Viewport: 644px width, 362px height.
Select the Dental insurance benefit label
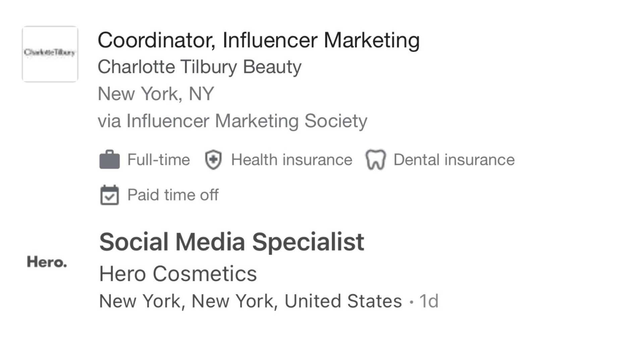pos(454,160)
